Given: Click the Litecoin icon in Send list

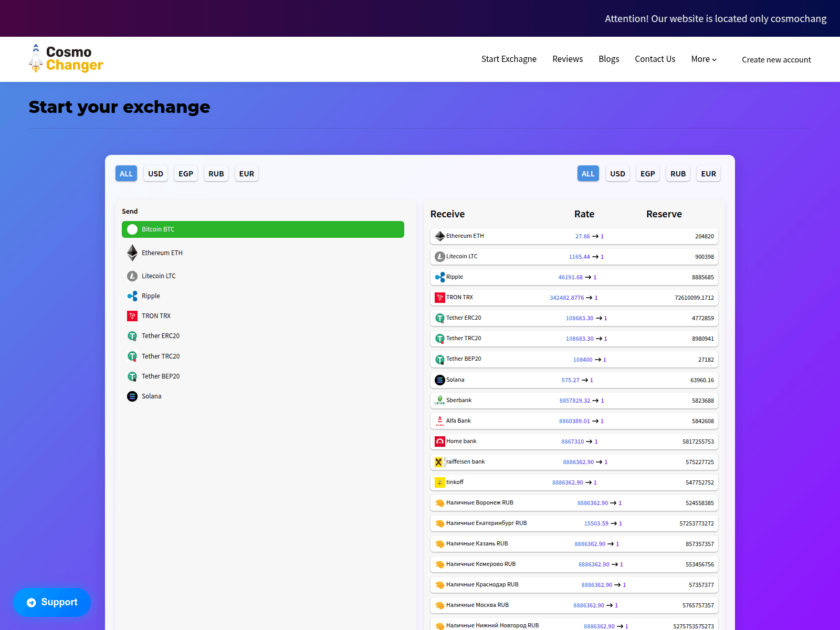Looking at the screenshot, I should [x=132, y=276].
